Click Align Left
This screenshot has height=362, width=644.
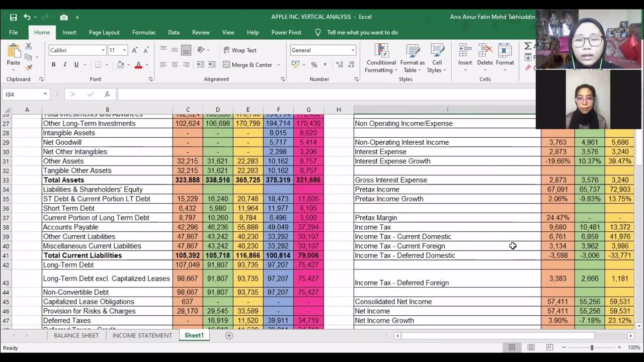click(164, 64)
